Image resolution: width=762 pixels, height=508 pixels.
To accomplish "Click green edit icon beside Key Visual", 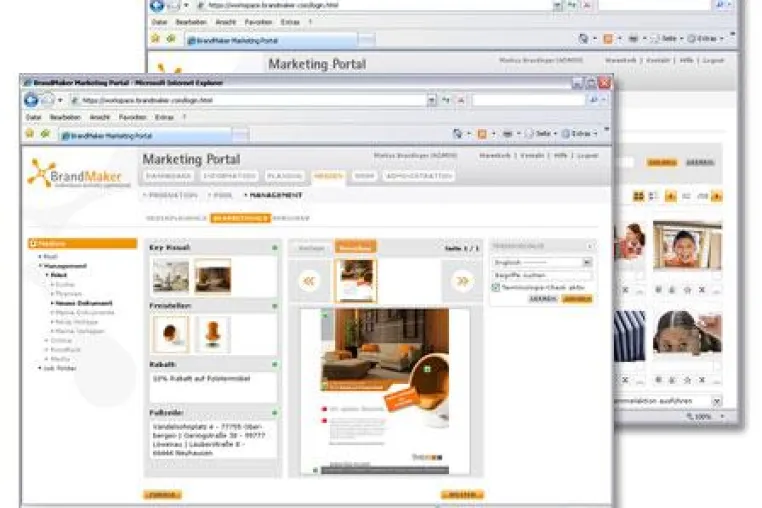I will tap(275, 248).
